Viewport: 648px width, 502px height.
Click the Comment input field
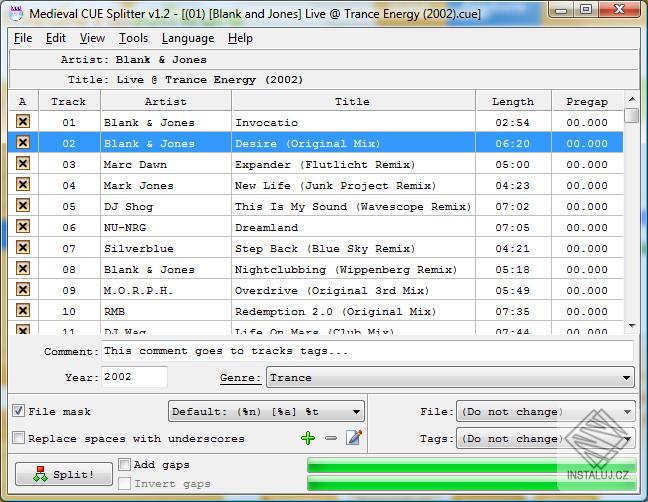click(x=367, y=351)
